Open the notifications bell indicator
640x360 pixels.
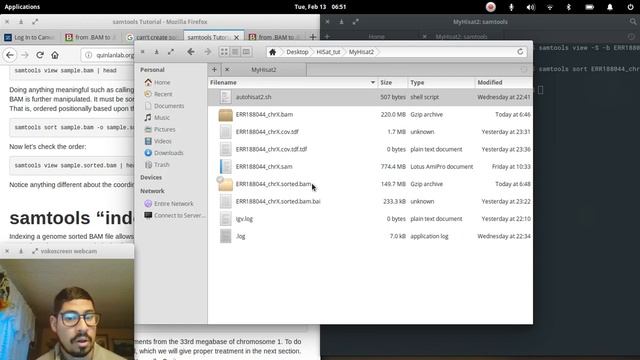610,7
